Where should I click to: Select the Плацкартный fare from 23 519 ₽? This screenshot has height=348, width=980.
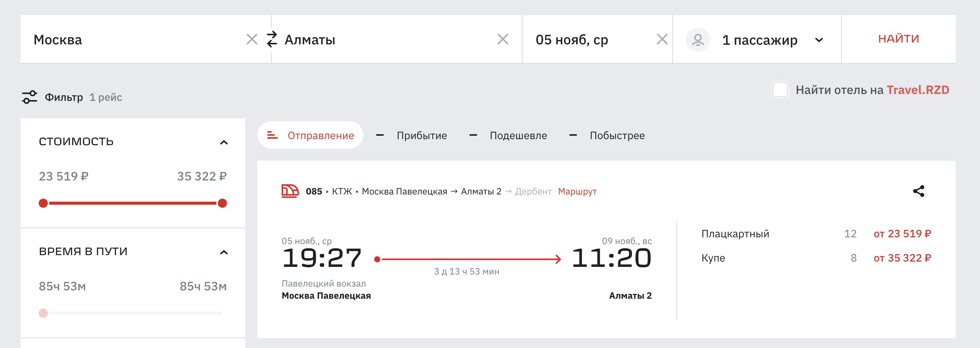coord(902,234)
